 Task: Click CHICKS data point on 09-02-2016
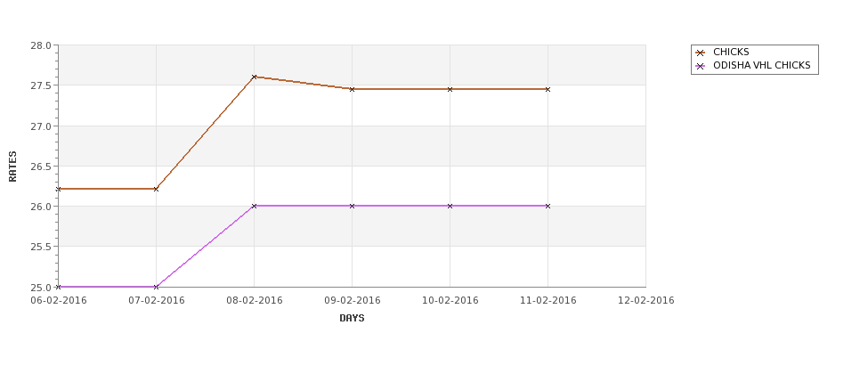pos(352,89)
